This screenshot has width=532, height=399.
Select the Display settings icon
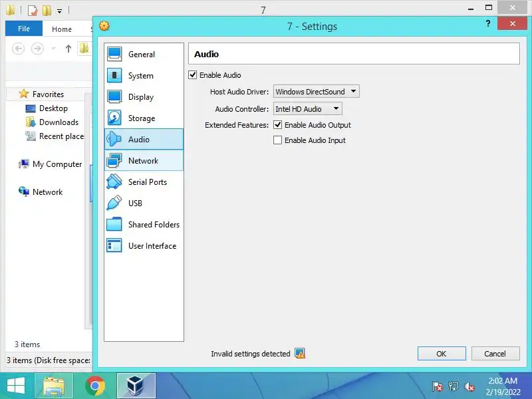click(114, 96)
